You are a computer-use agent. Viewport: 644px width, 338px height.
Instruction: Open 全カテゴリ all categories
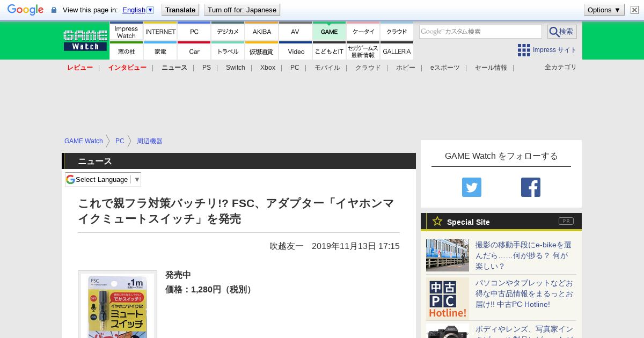(x=561, y=67)
